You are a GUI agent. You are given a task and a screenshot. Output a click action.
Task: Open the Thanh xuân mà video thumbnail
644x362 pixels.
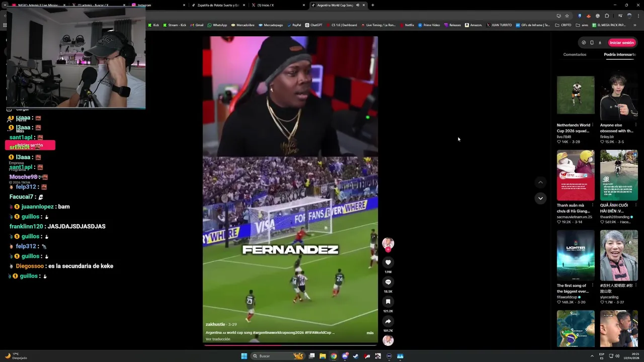[x=576, y=175]
